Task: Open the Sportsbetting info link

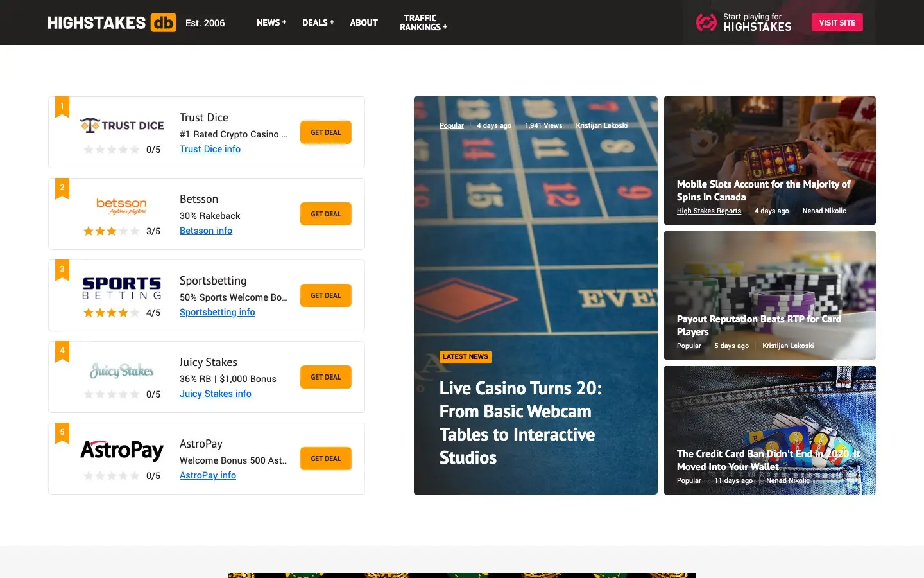Action: pos(218,312)
